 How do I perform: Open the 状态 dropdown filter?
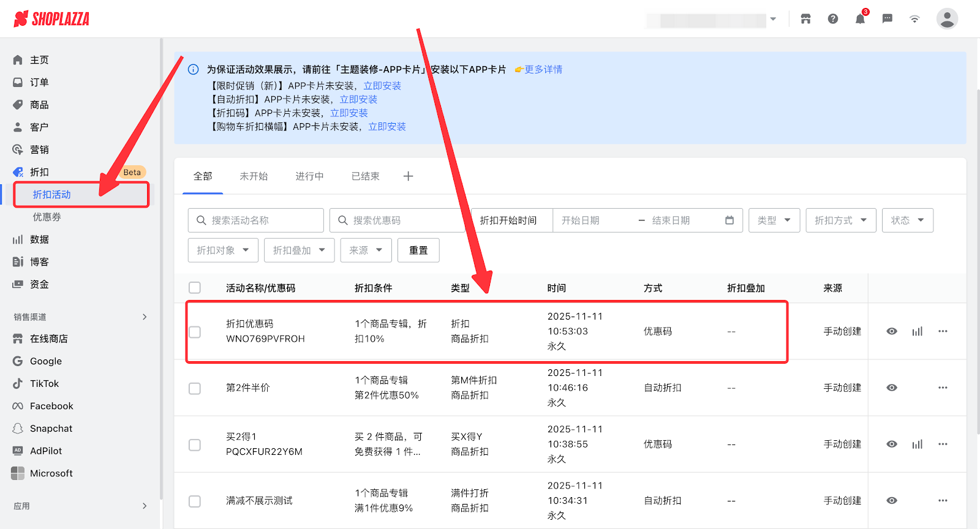(x=907, y=220)
